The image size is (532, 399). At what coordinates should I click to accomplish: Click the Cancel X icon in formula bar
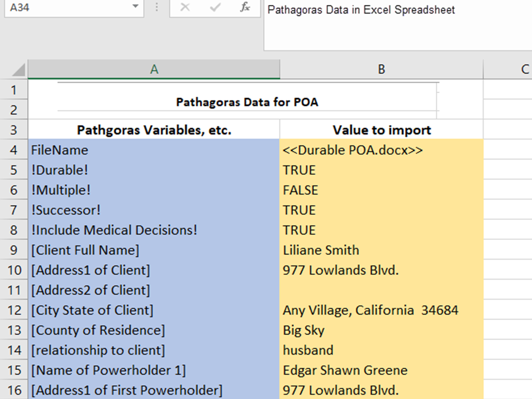pos(185,8)
